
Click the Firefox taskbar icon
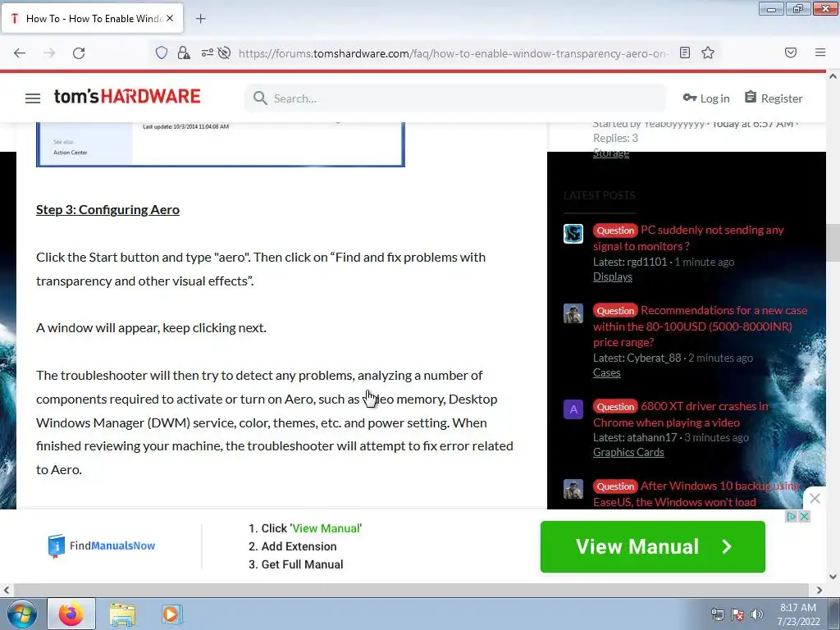pyautogui.click(x=71, y=614)
